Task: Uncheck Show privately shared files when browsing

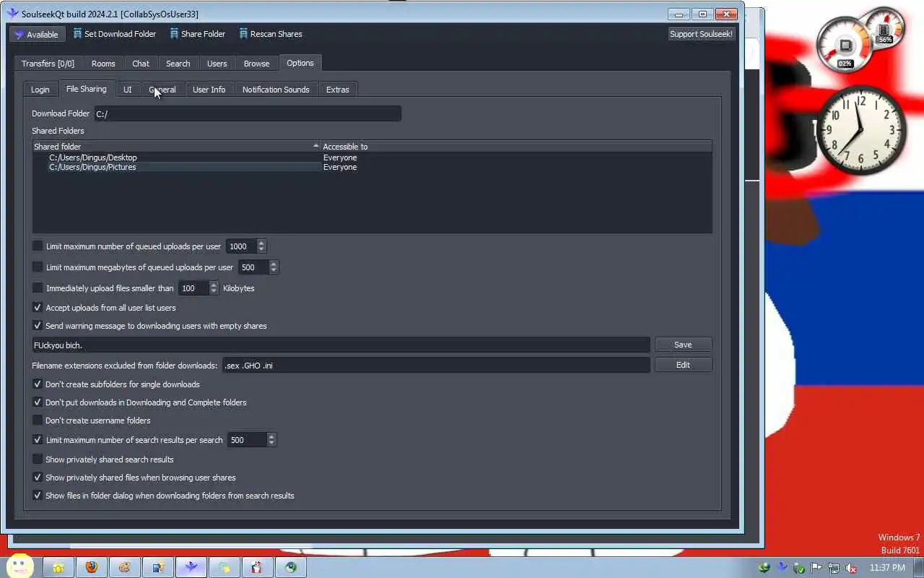Action: (x=38, y=478)
